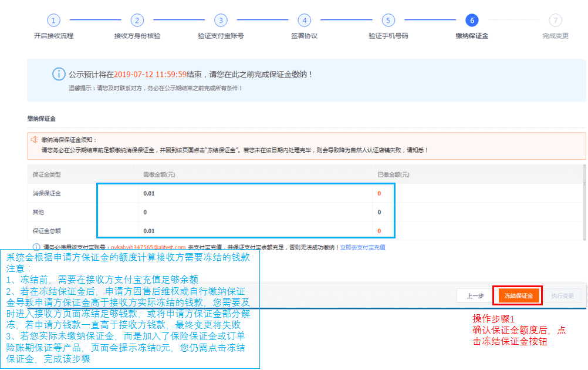Select the 开启接收流程 step label
The image size is (588, 370).
point(53,36)
